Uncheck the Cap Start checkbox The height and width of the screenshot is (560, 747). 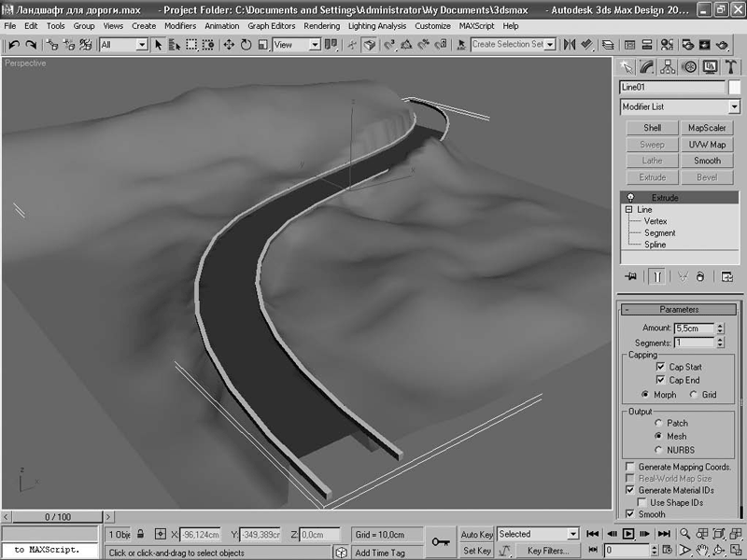(660, 367)
